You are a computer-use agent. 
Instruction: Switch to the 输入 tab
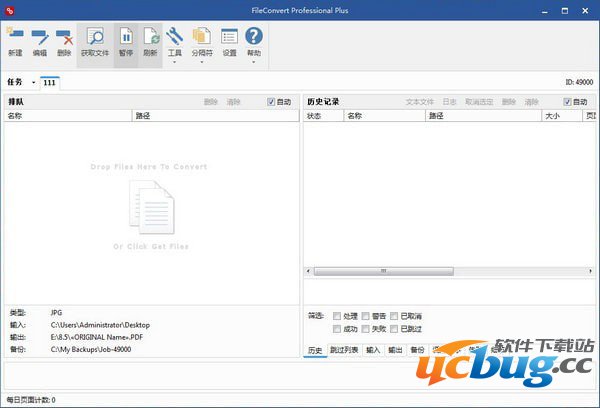(x=373, y=350)
